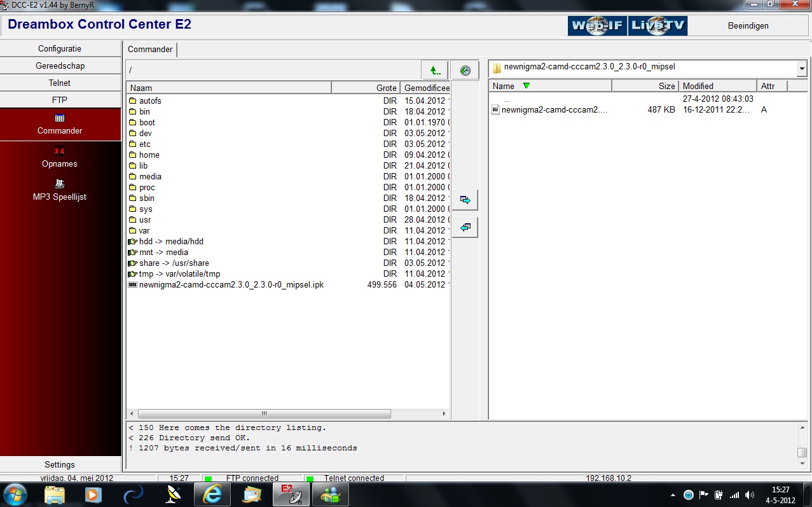Copy selected file to the right pane

pyautogui.click(x=465, y=200)
